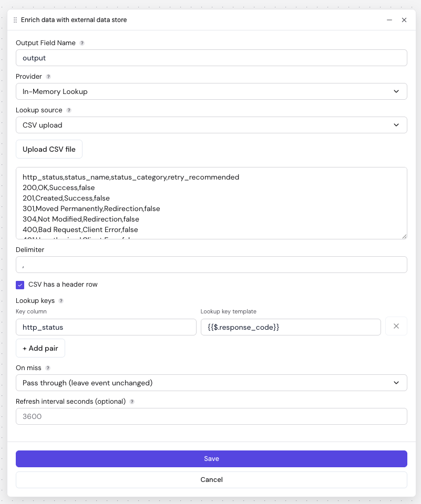Expand the On miss Pass through dropdown
This screenshot has width=421, height=504.
tap(211, 383)
